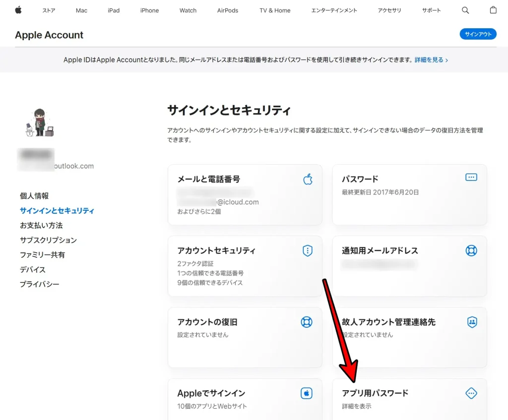Select サインインとセキュリティ in the sidebar
The image size is (508, 420).
pyautogui.click(x=57, y=210)
